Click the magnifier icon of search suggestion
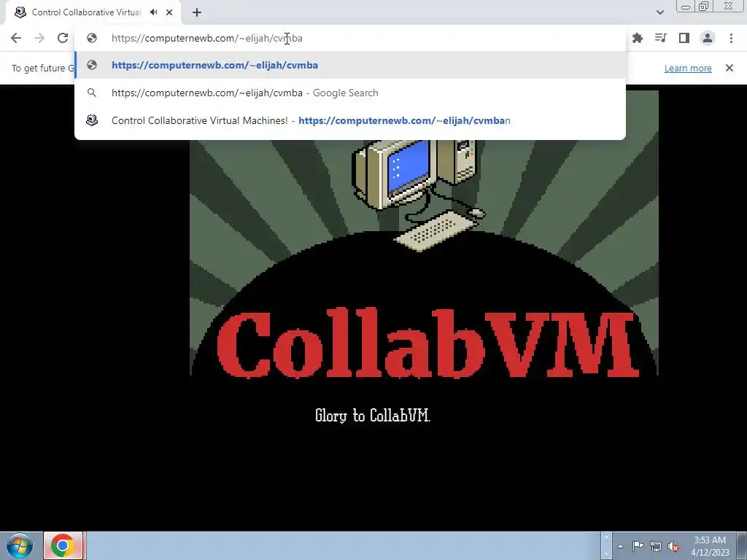The height and width of the screenshot is (560, 747). (92, 93)
